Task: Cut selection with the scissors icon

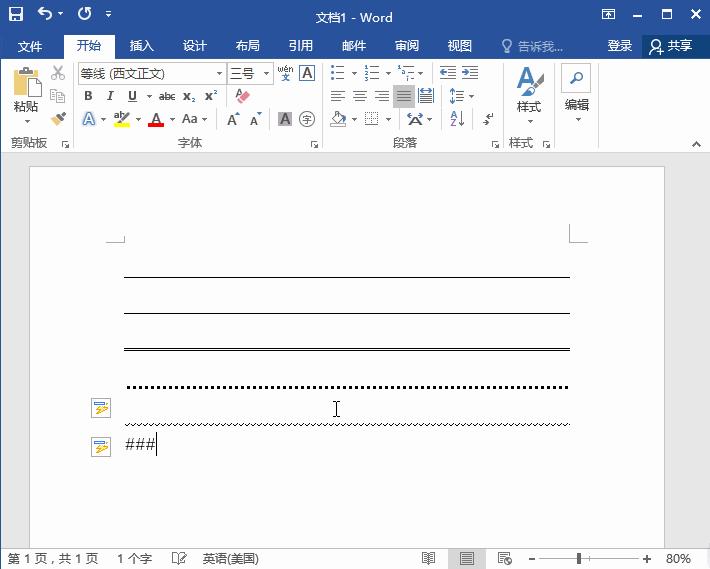Action: click(x=58, y=73)
